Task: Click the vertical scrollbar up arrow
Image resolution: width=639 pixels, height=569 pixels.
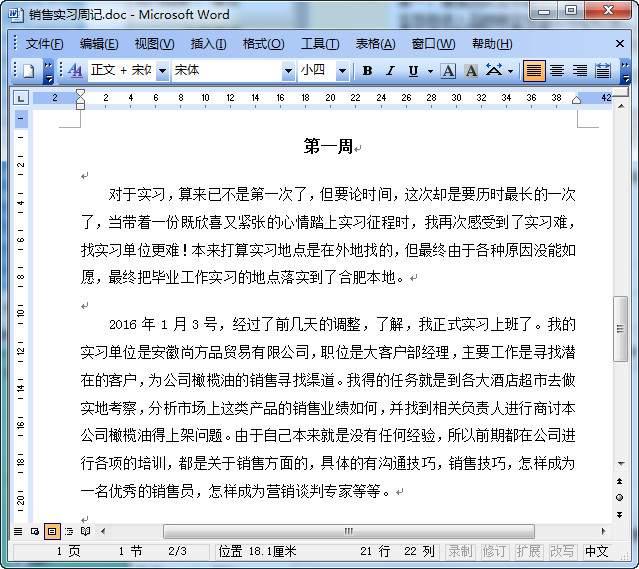Action: pyautogui.click(x=621, y=106)
